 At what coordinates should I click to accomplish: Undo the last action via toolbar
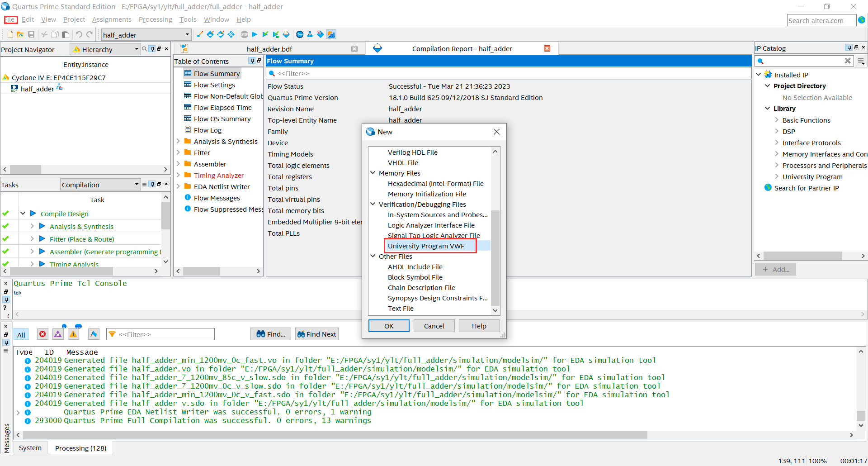click(79, 34)
